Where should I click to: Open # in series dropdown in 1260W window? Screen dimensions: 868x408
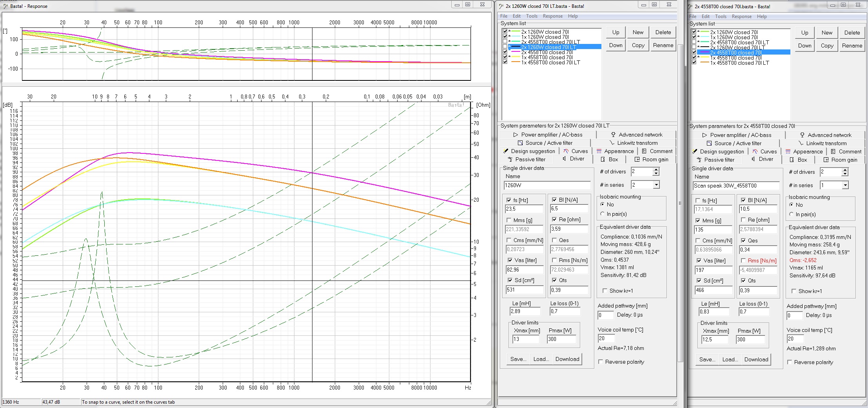click(x=656, y=185)
